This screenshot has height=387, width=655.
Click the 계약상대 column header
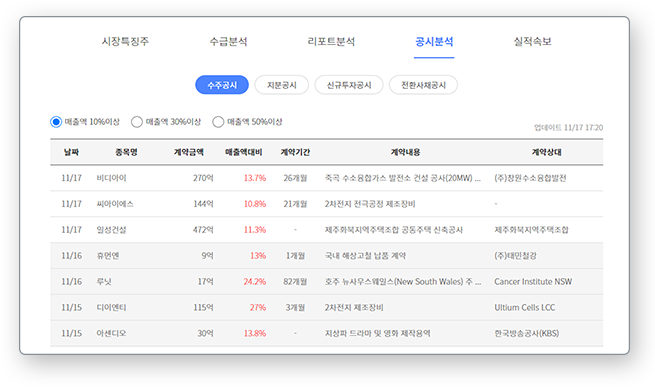point(546,152)
